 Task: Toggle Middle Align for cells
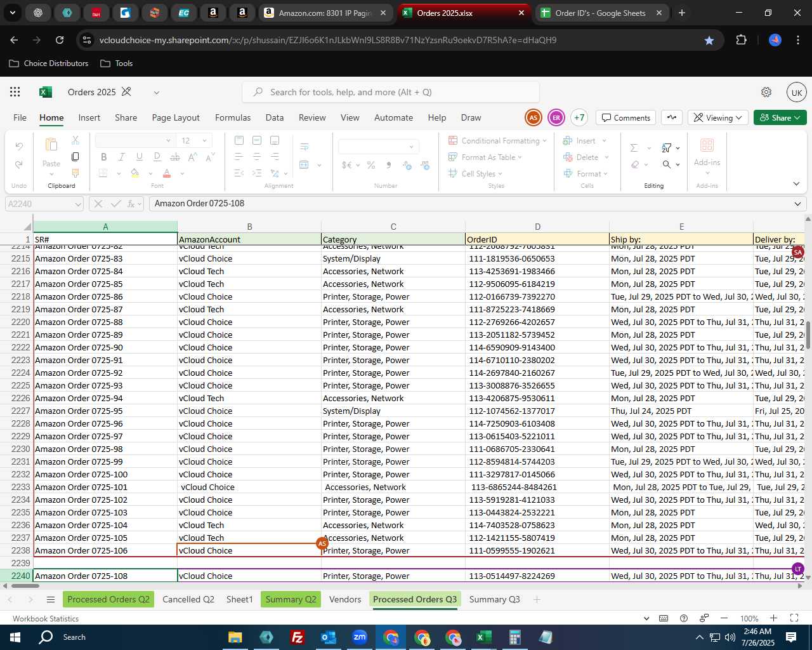(x=257, y=140)
